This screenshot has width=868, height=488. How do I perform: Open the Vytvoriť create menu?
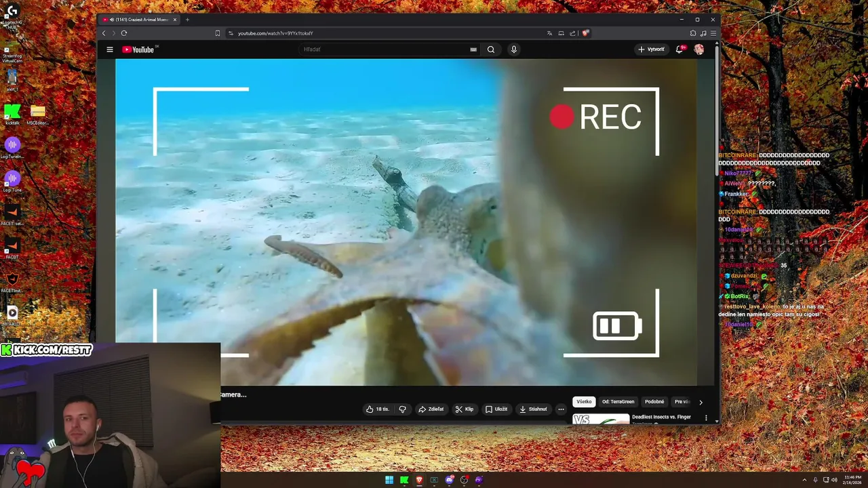(651, 49)
